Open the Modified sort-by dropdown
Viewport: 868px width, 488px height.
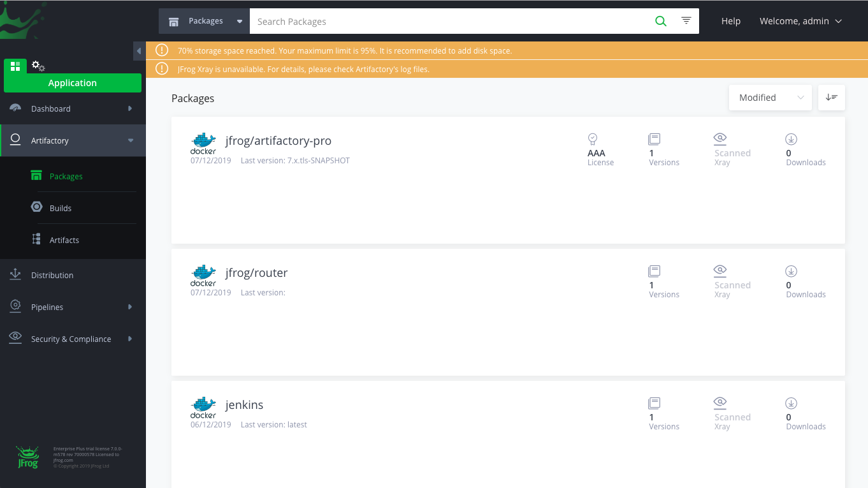point(770,98)
